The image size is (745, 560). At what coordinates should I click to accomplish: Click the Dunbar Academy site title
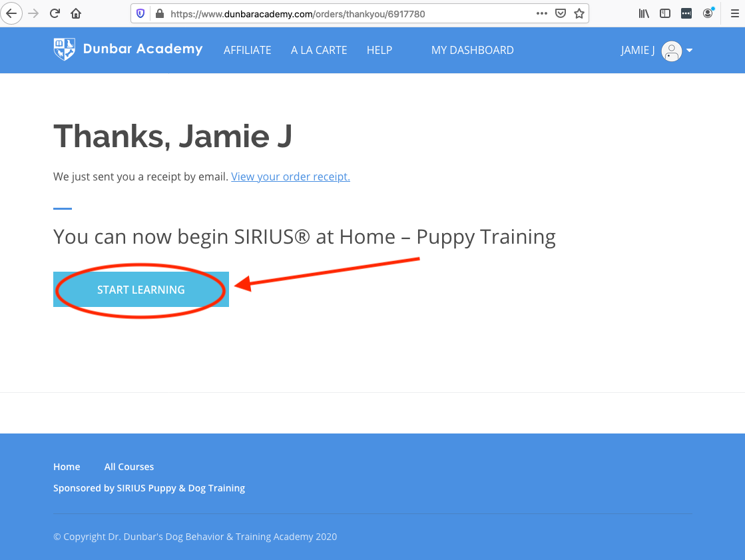click(142, 49)
